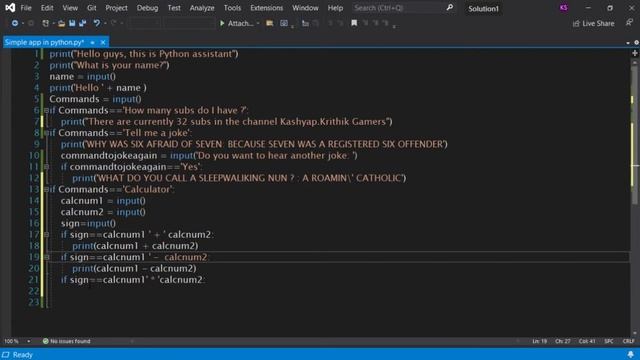This screenshot has height=360, width=640.
Task: Open the zoom level 100 % dropdown
Action: click(29, 341)
